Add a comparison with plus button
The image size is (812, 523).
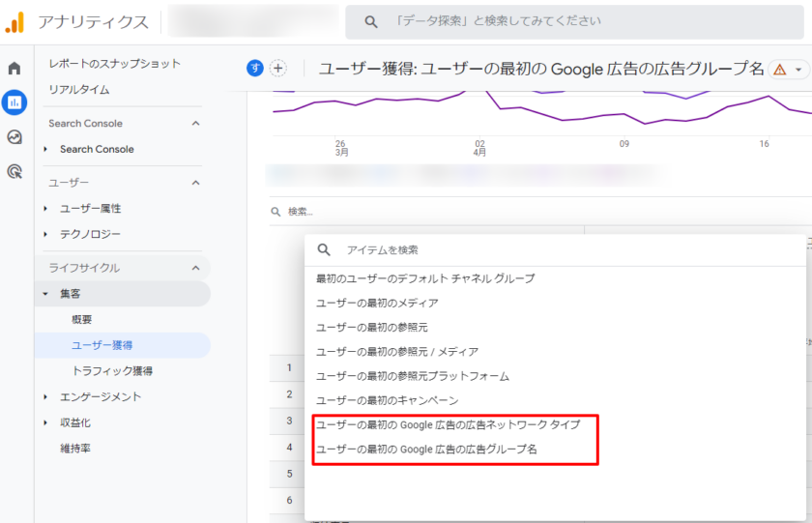[x=278, y=68]
